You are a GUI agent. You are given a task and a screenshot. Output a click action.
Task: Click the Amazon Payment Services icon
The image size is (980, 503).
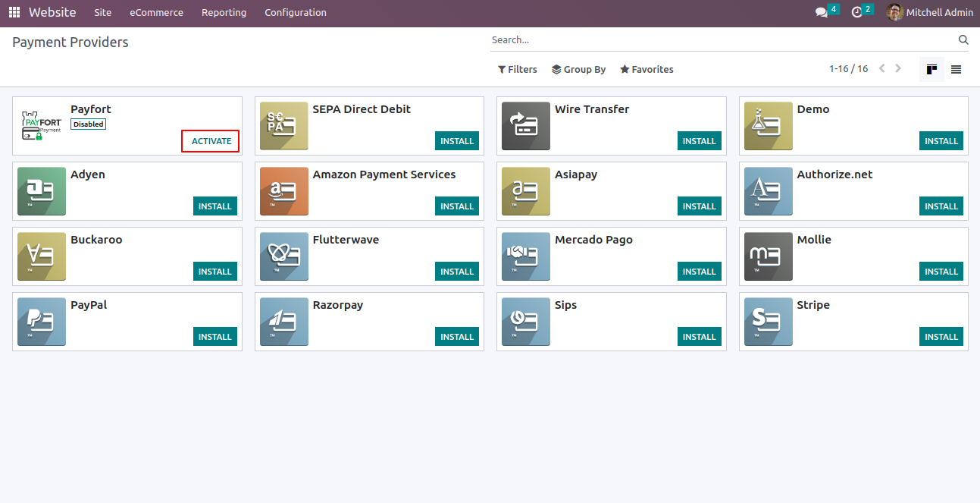point(284,191)
